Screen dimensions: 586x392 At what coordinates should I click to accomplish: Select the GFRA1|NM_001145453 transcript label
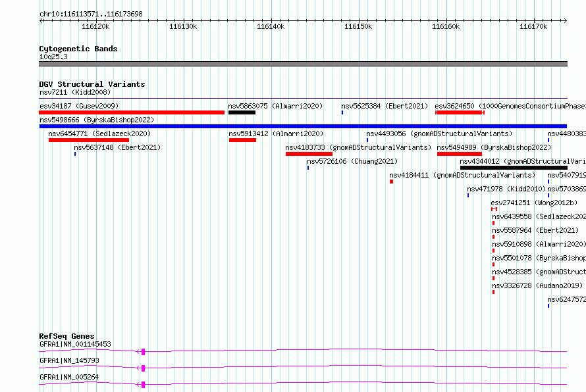[x=75, y=344]
